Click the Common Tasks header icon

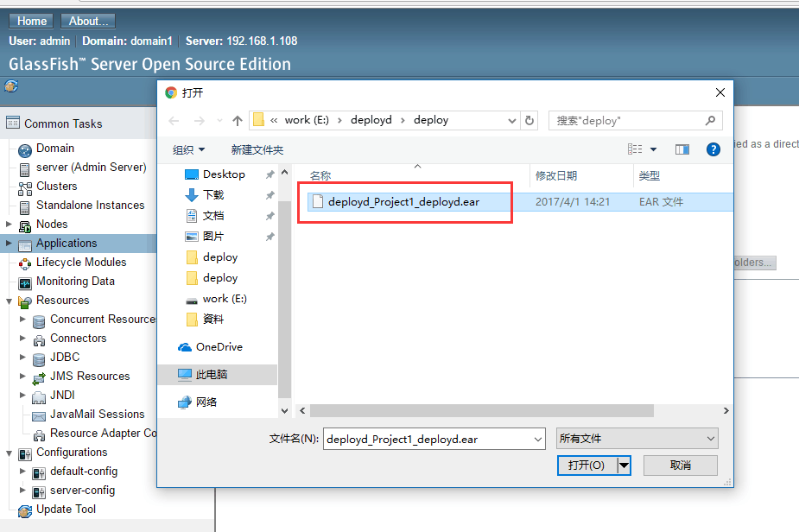13,123
